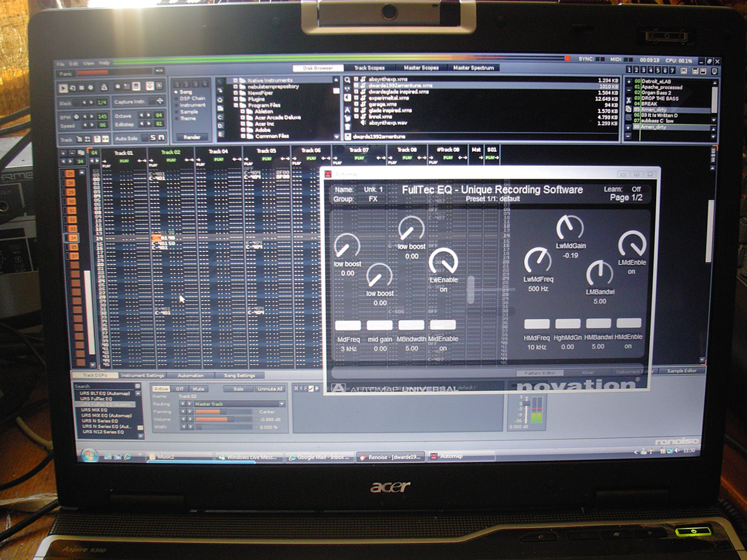This screenshot has height=560, width=747.
Task: Click the LwMdGain knob in FullTec EQ
Action: (569, 228)
